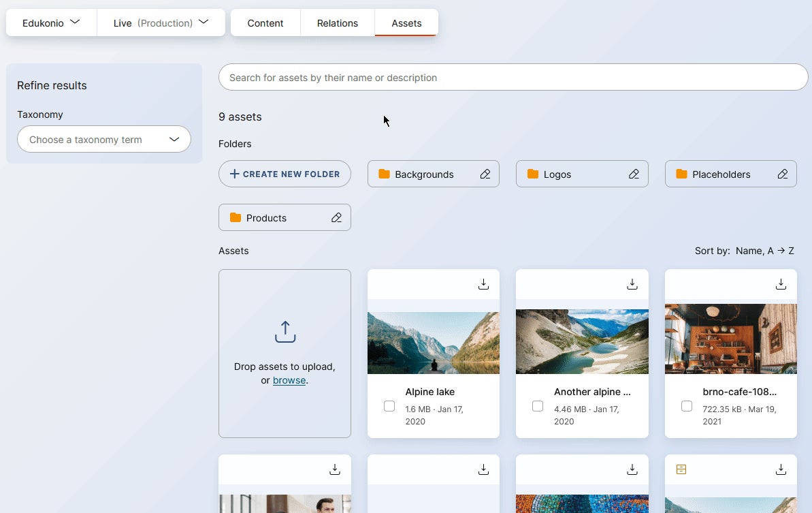The image size is (812, 513).
Task: Rename the Backgrounds folder using its pencil icon
Action: tap(485, 174)
